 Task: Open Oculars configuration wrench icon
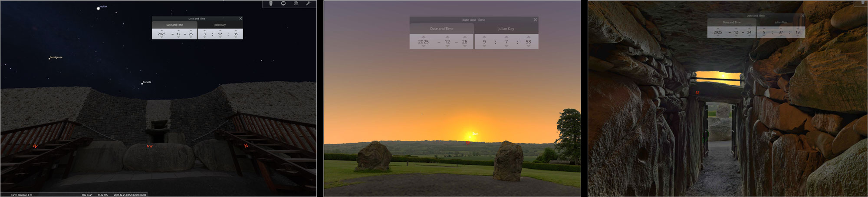pos(308,3)
